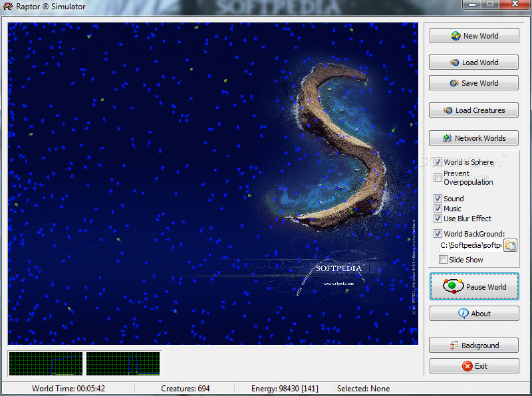Click the Load Creatures button

(x=473, y=110)
